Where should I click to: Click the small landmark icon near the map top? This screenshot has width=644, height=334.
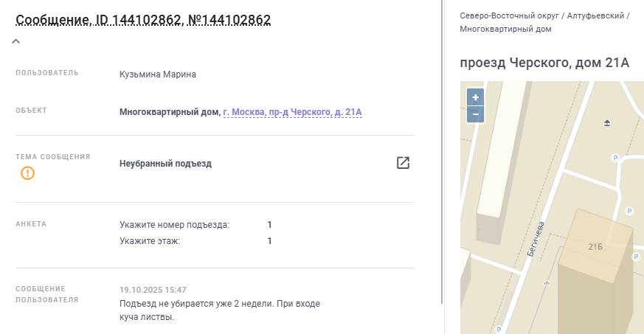click(x=607, y=122)
